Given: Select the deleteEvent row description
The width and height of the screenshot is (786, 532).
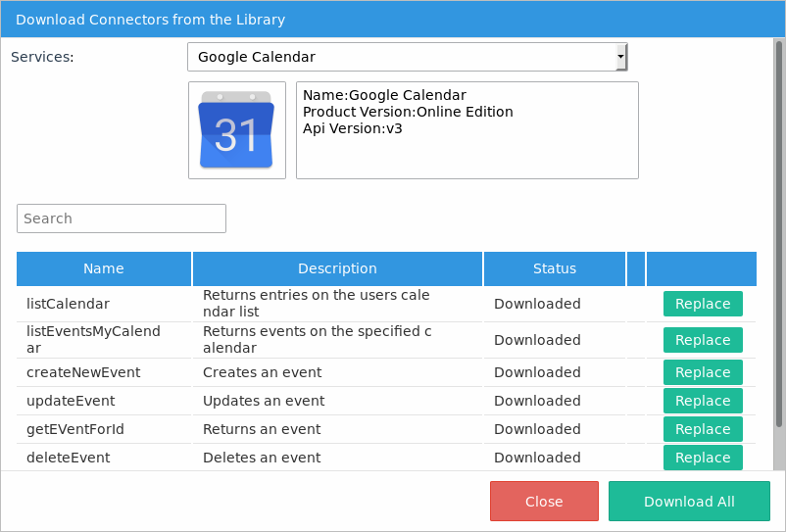Looking at the screenshot, I should click(x=262, y=458).
